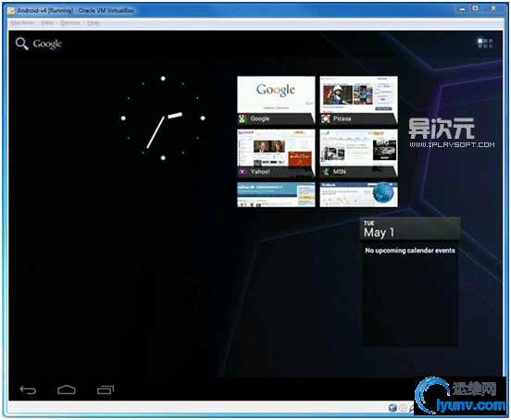Open the Google search bar text
This screenshot has width=511, height=420.
47,44
